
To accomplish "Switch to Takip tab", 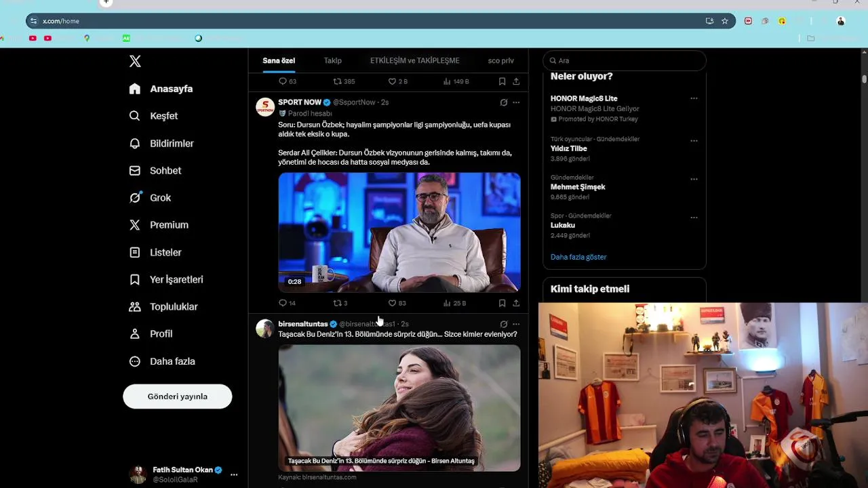I will pyautogui.click(x=333, y=60).
